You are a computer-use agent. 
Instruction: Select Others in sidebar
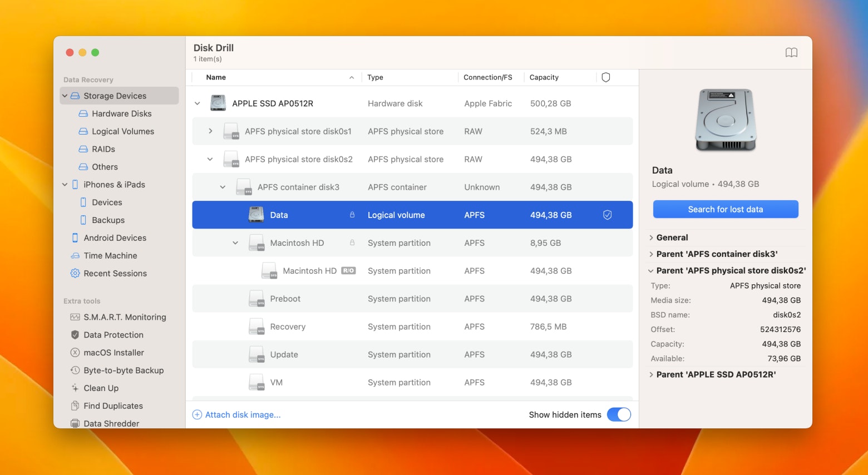(105, 167)
